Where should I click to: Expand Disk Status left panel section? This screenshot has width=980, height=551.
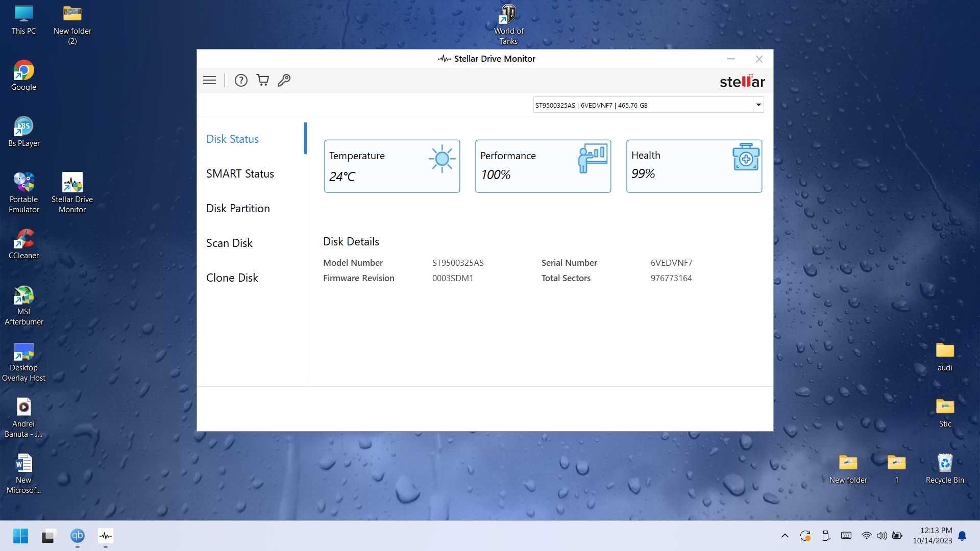point(232,139)
